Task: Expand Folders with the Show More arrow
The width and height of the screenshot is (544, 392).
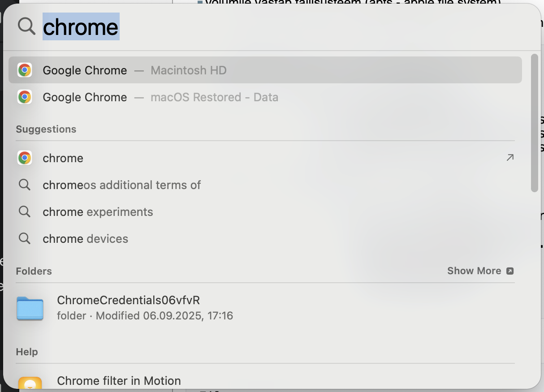Action: [x=510, y=271]
